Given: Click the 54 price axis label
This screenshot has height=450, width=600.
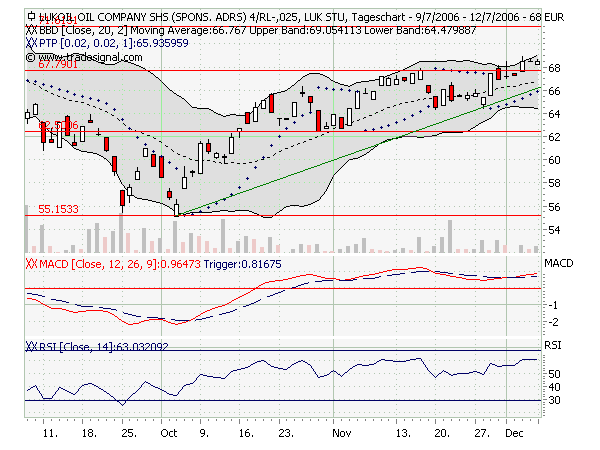Looking at the screenshot, I should (x=554, y=230).
